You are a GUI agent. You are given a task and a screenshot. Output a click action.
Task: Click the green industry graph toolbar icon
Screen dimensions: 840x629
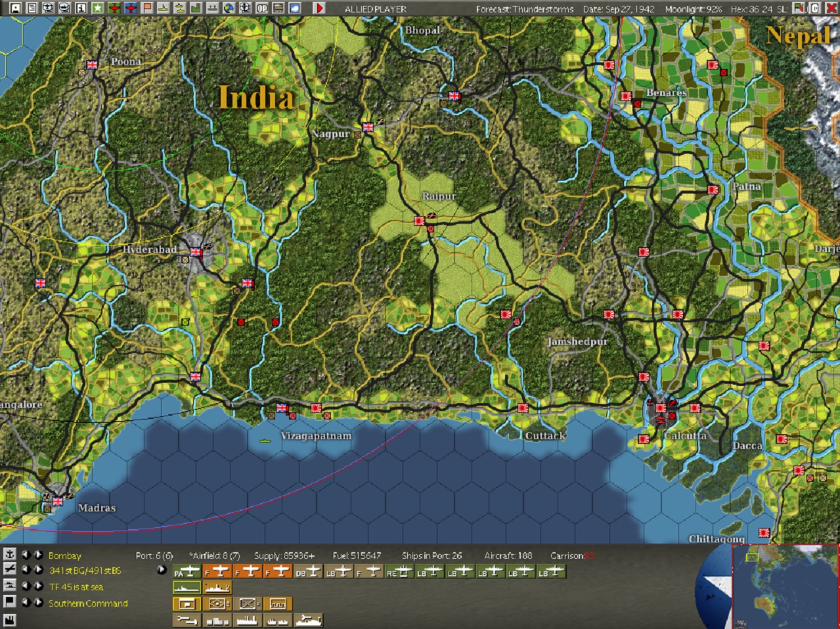[196, 8]
